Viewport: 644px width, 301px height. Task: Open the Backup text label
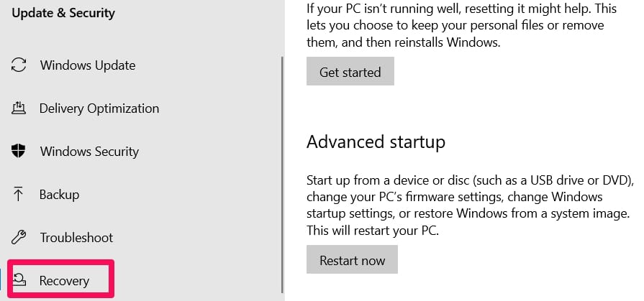click(x=59, y=195)
